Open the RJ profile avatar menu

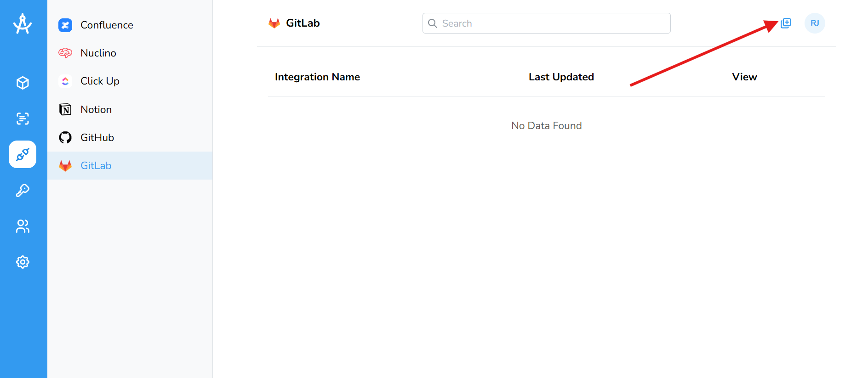point(814,23)
